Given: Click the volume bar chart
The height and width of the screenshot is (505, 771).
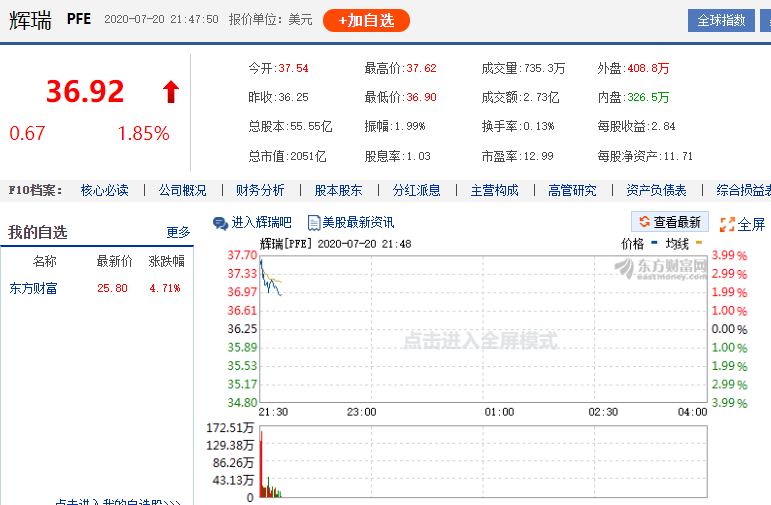Looking at the screenshot, I should (x=483, y=462).
